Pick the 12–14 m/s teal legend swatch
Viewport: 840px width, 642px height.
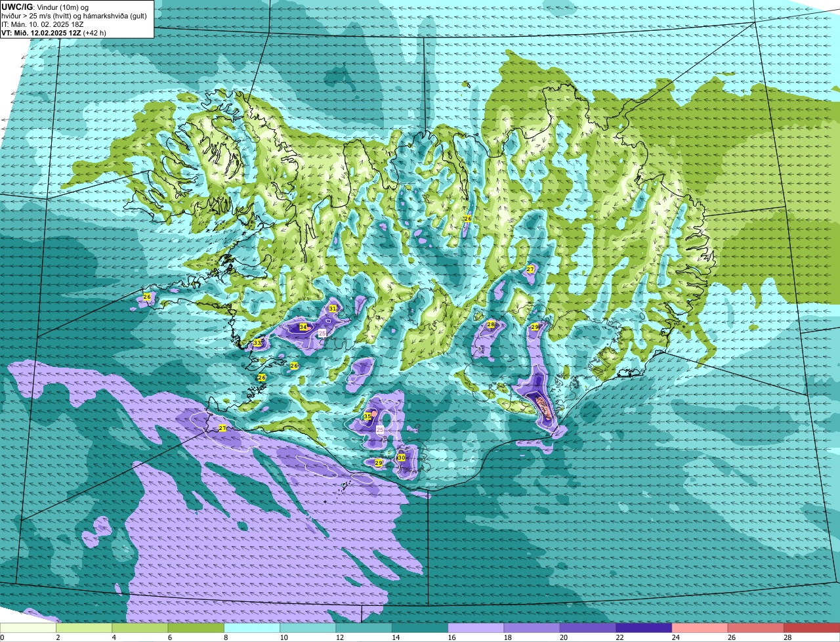coord(364,628)
